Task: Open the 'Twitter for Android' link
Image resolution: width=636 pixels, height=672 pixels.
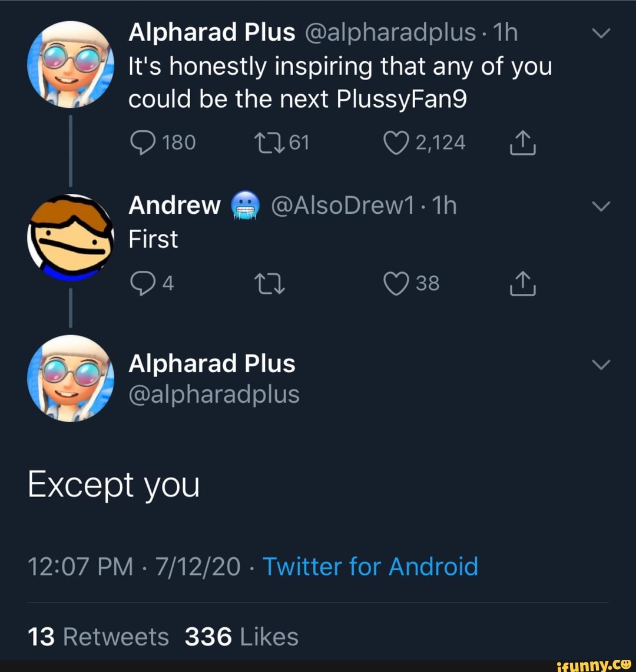Action: tap(370, 567)
